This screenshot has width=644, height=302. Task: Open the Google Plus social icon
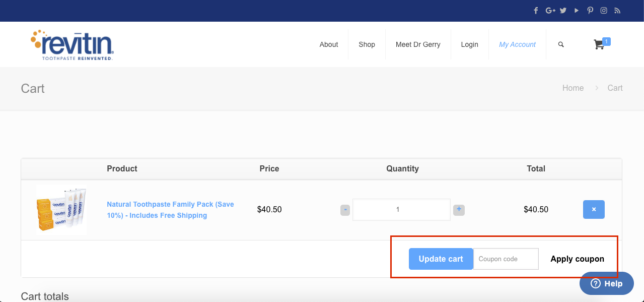coord(550,11)
